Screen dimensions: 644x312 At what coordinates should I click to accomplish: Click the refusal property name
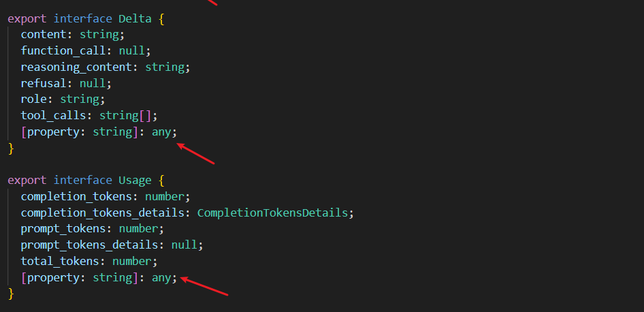[x=44, y=83]
